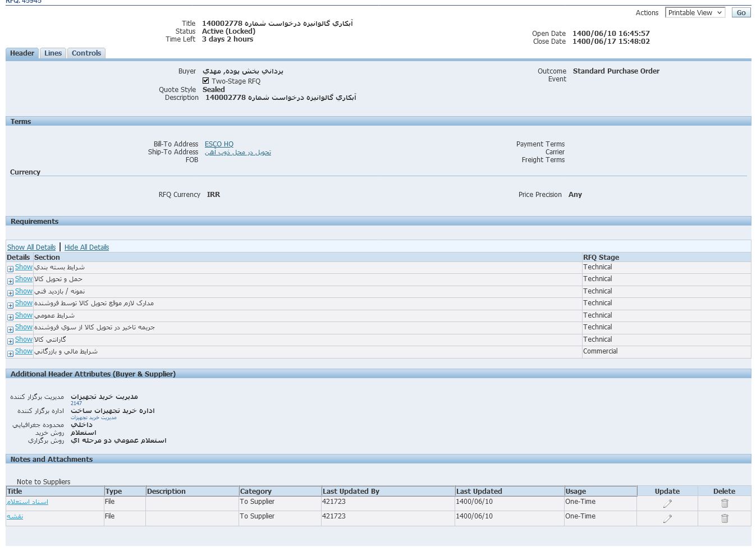This screenshot has height=551, width=756.
Task: Click pencil update icon for first attachment
Action: (x=667, y=504)
